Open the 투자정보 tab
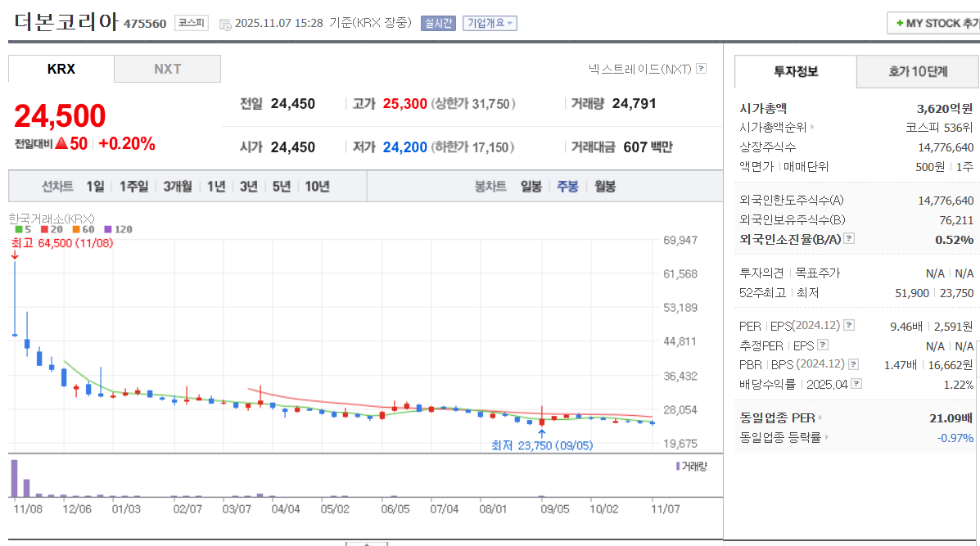980x546 pixels. tap(796, 71)
